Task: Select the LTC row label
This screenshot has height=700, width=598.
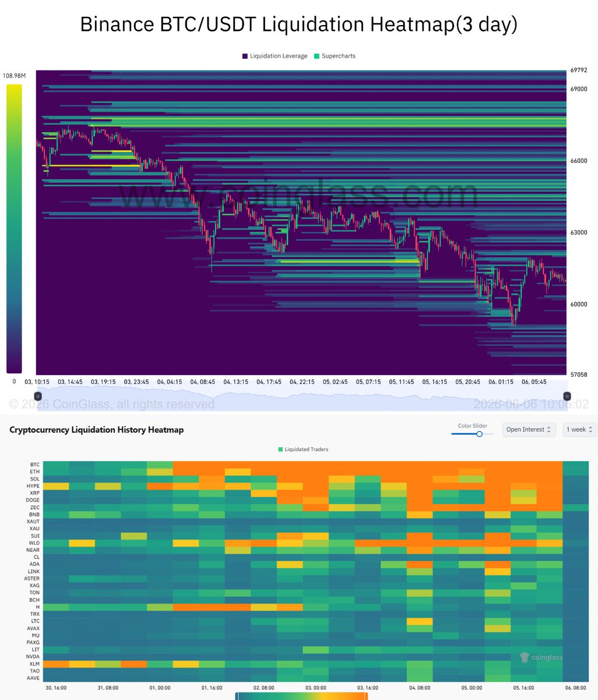Action: click(35, 621)
